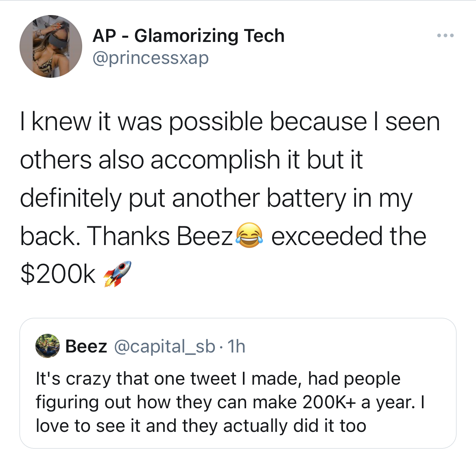Click the $200k text in the main tweet
The height and width of the screenshot is (462, 476).
[58, 274]
